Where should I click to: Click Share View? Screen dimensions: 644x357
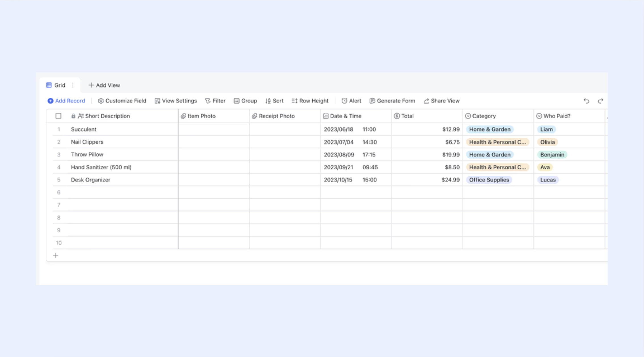(441, 101)
